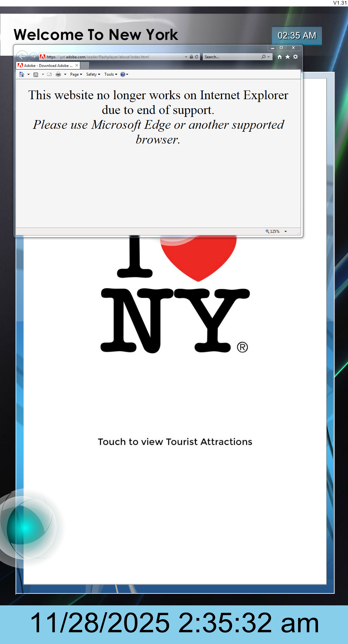Open the Tools menu in command bar
The image size is (348, 644).
111,74
